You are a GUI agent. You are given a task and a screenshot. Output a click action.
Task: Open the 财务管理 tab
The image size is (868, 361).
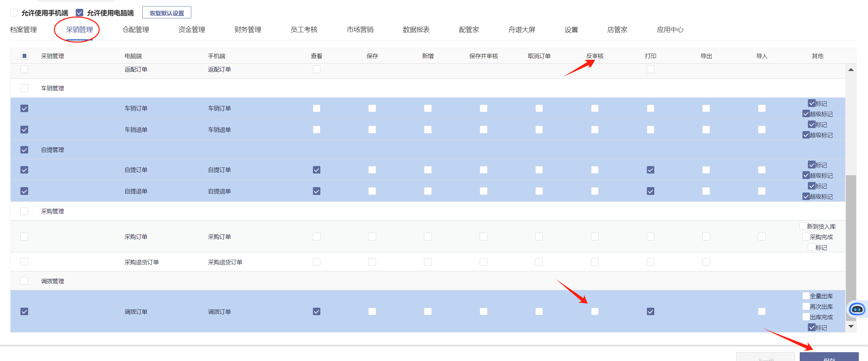248,30
